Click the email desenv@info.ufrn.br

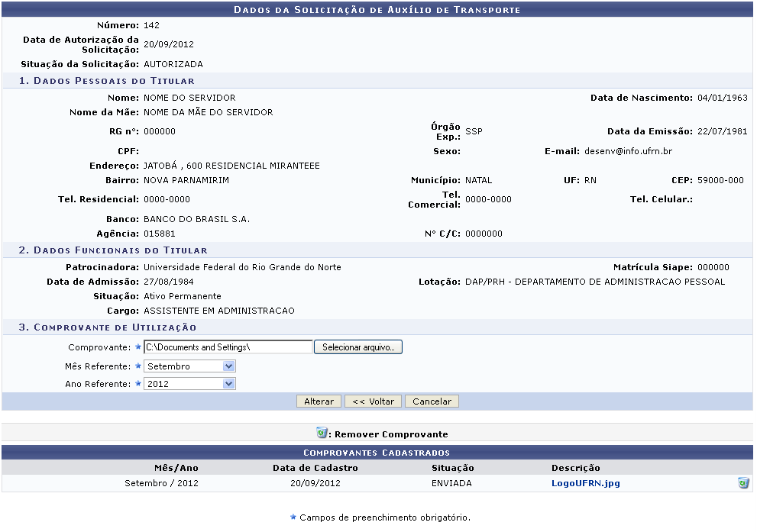628,151
